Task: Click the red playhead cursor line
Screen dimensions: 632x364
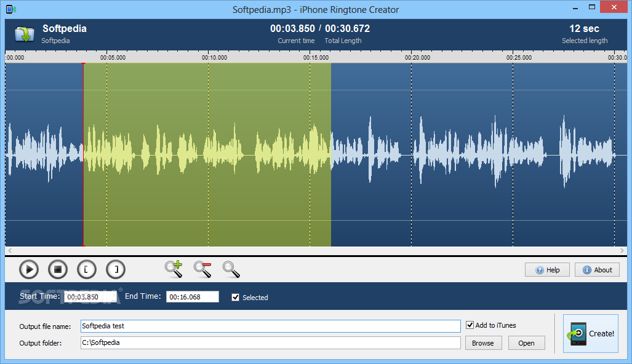Action: click(x=84, y=154)
